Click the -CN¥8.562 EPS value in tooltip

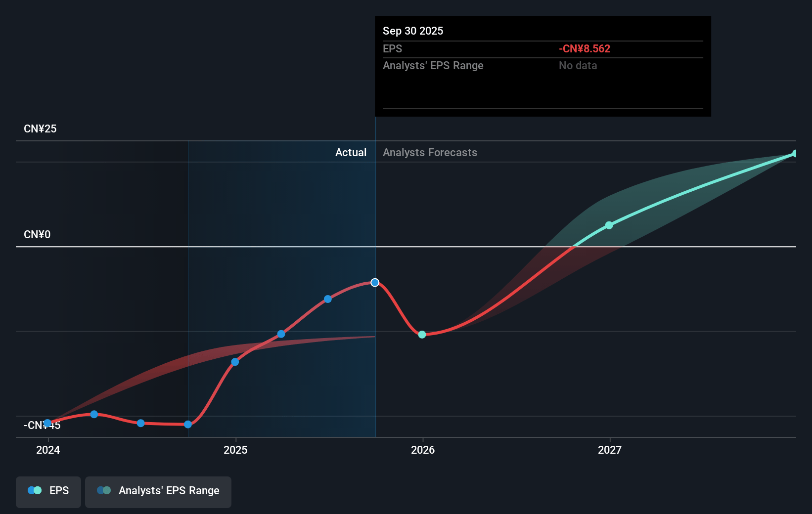click(x=585, y=49)
